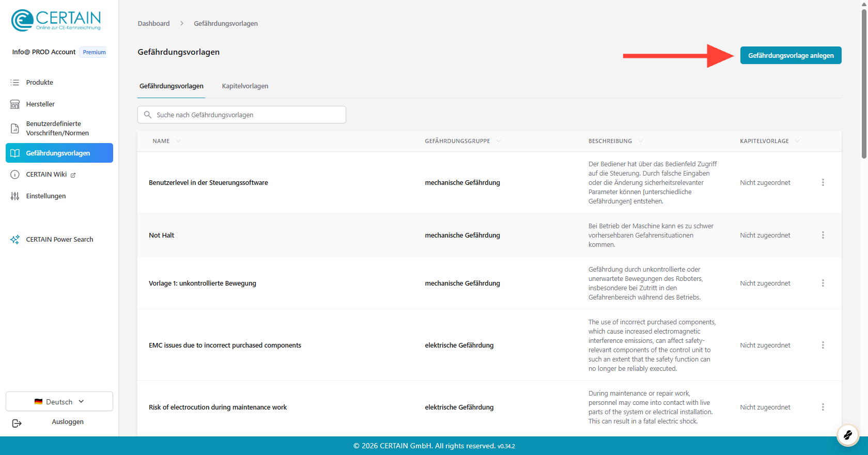Open three-dot menu for Not Halt
The image size is (868, 455).
pos(823,236)
